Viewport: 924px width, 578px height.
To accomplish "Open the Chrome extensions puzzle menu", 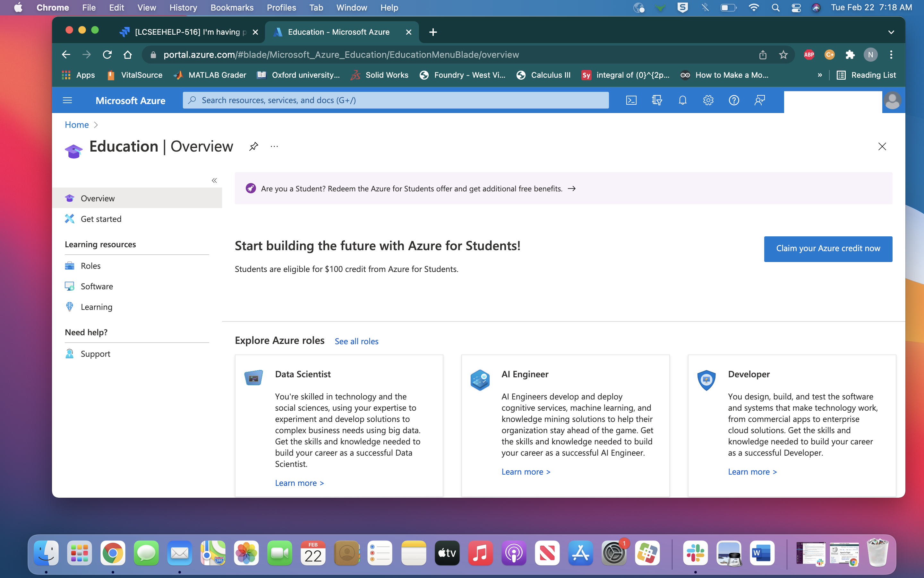I will tap(850, 55).
